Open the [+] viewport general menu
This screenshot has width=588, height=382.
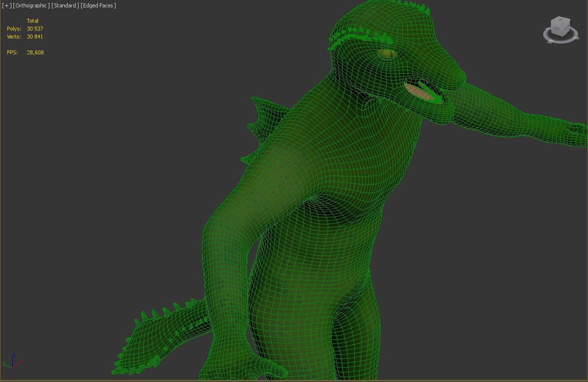[7, 5]
